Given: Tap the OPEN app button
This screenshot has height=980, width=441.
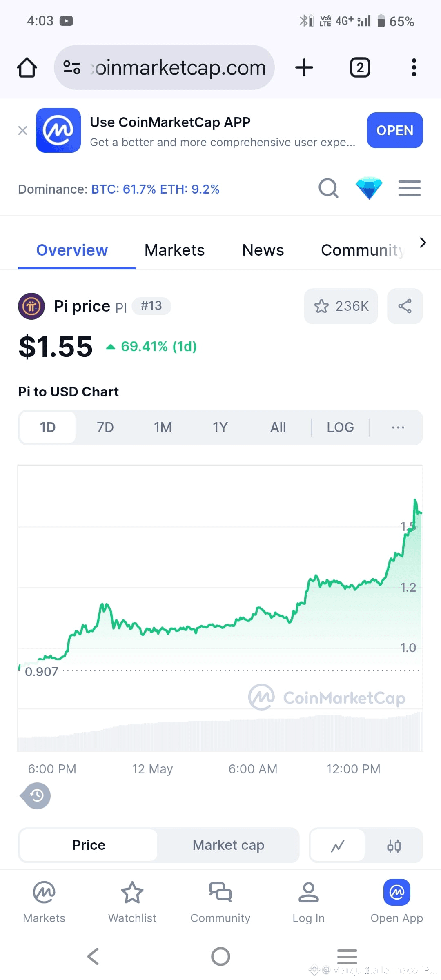Looking at the screenshot, I should 395,130.
